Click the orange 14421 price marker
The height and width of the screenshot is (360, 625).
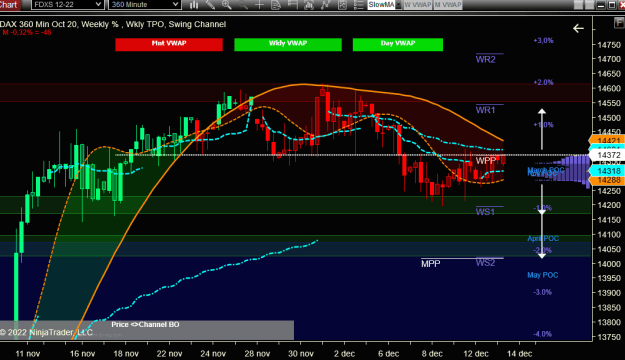coord(607,140)
